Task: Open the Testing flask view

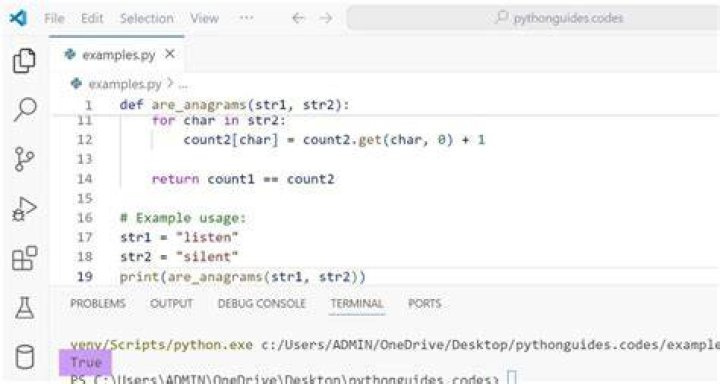Action: coord(24,307)
